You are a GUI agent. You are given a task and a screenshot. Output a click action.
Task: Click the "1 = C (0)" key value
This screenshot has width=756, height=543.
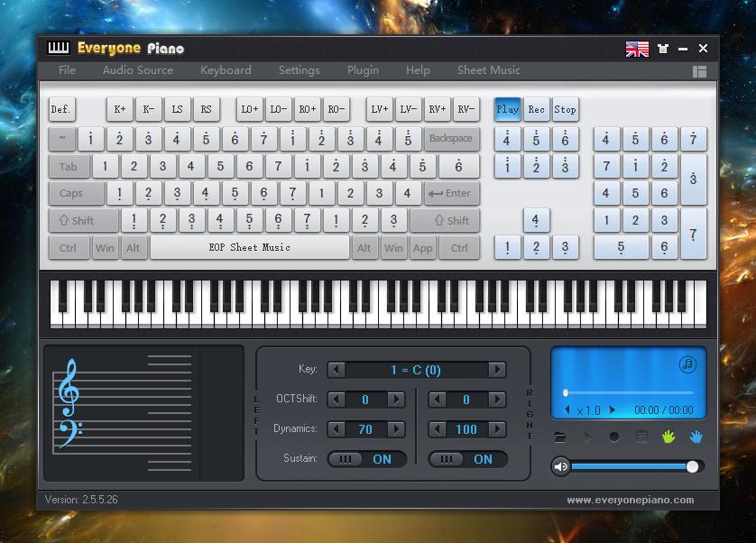[416, 370]
